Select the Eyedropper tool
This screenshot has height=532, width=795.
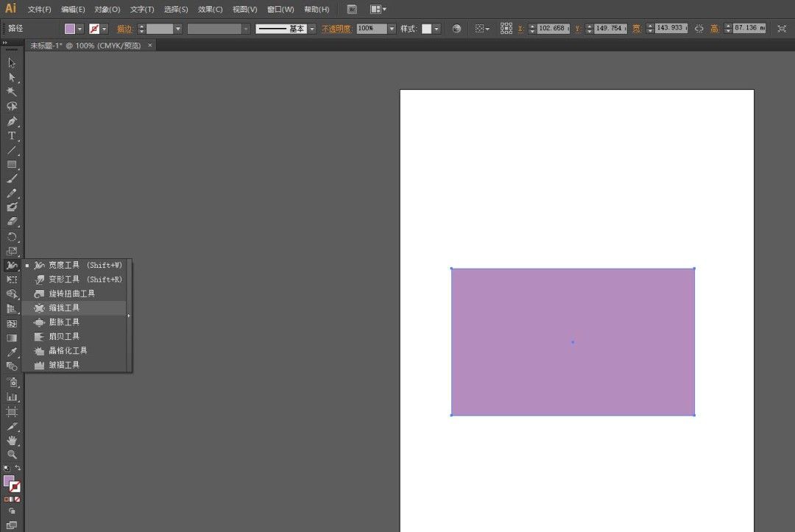click(x=12, y=352)
